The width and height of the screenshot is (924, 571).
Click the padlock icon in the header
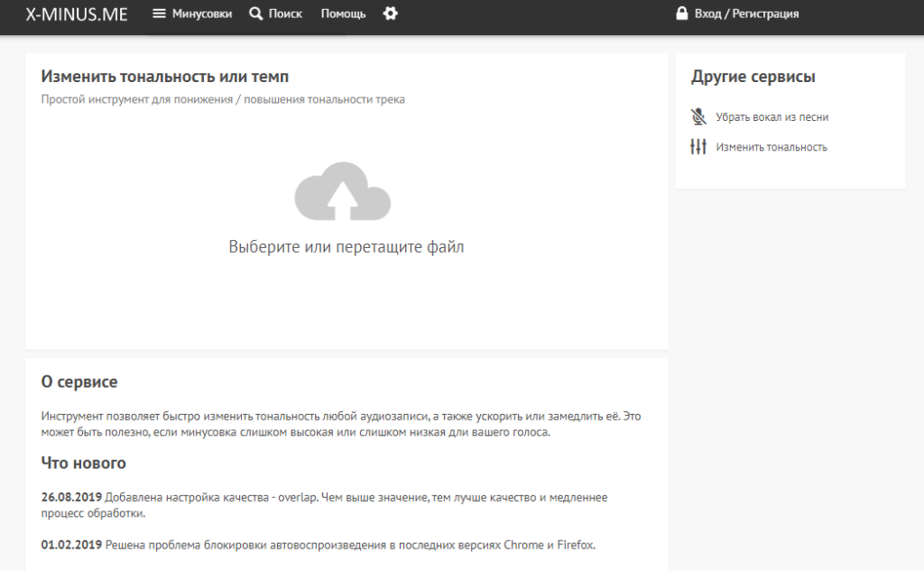pyautogui.click(x=682, y=14)
